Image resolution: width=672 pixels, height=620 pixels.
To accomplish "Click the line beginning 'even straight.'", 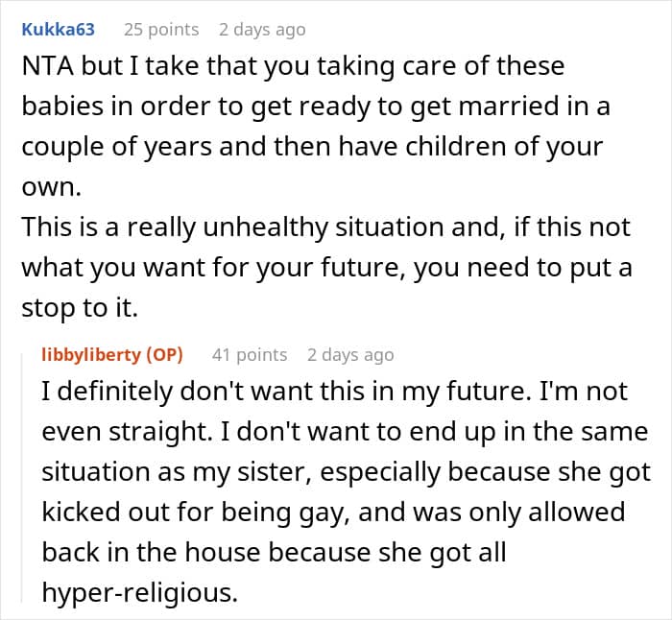I will coord(345,432).
